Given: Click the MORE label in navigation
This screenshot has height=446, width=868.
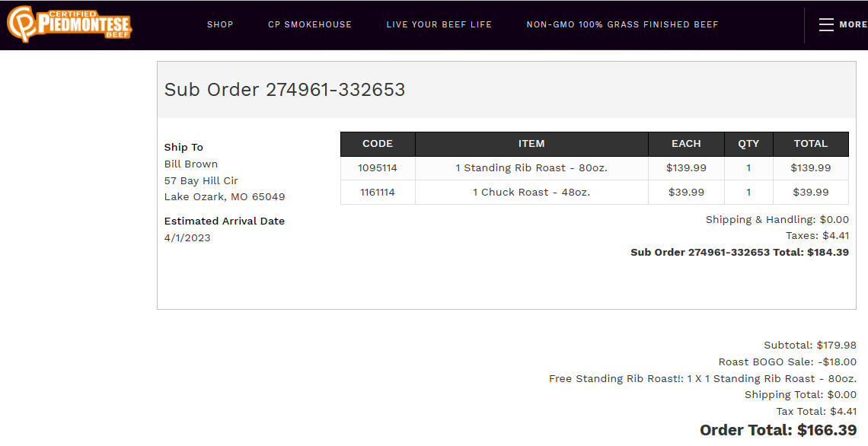Looking at the screenshot, I should (853, 24).
